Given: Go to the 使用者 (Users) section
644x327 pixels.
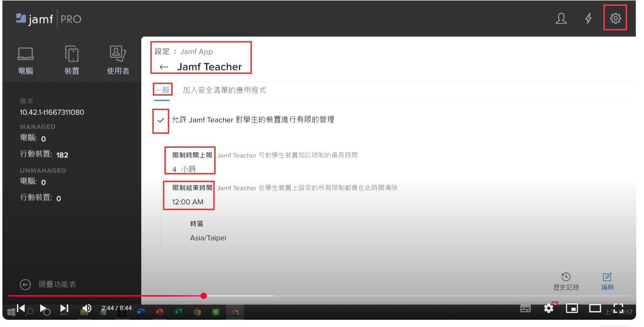Looking at the screenshot, I should (x=118, y=60).
